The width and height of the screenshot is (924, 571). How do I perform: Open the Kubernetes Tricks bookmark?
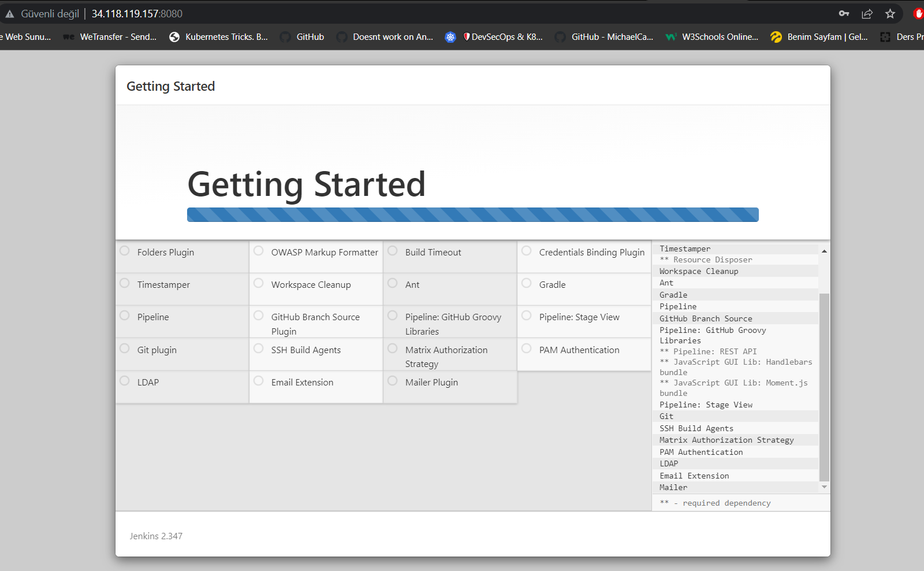click(218, 36)
